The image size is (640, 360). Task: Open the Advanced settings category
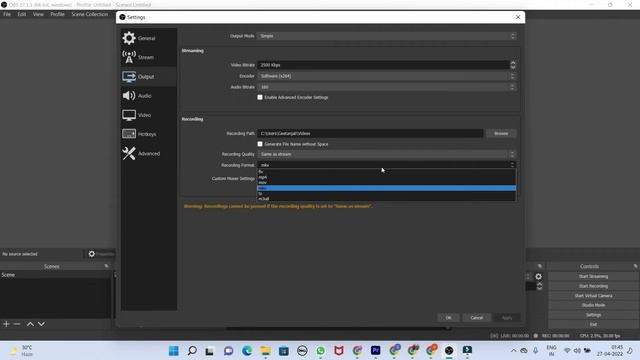point(149,153)
